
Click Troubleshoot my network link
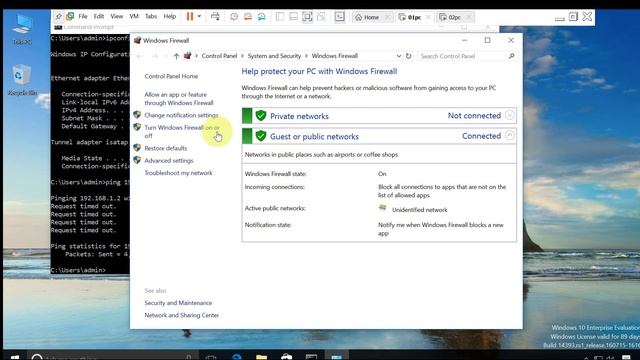point(178,173)
